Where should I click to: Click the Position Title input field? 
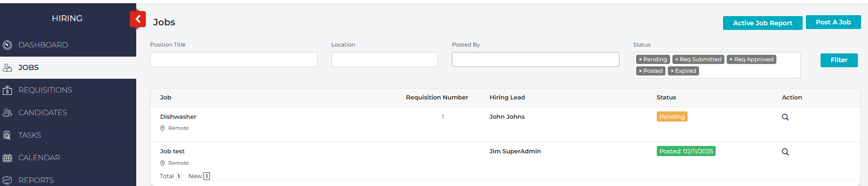[x=233, y=60]
